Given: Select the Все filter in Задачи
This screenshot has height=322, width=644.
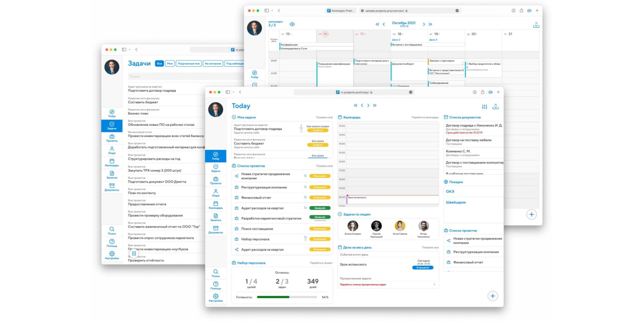Looking at the screenshot, I should pyautogui.click(x=159, y=64).
